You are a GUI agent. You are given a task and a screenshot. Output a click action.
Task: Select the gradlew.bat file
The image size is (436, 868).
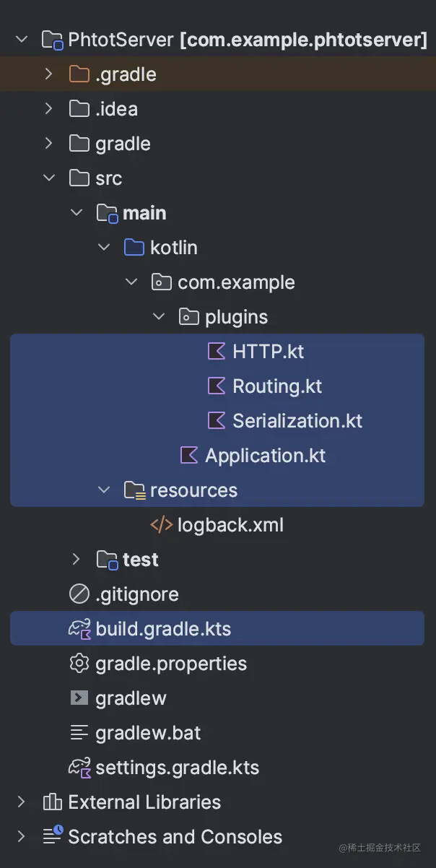tap(148, 733)
